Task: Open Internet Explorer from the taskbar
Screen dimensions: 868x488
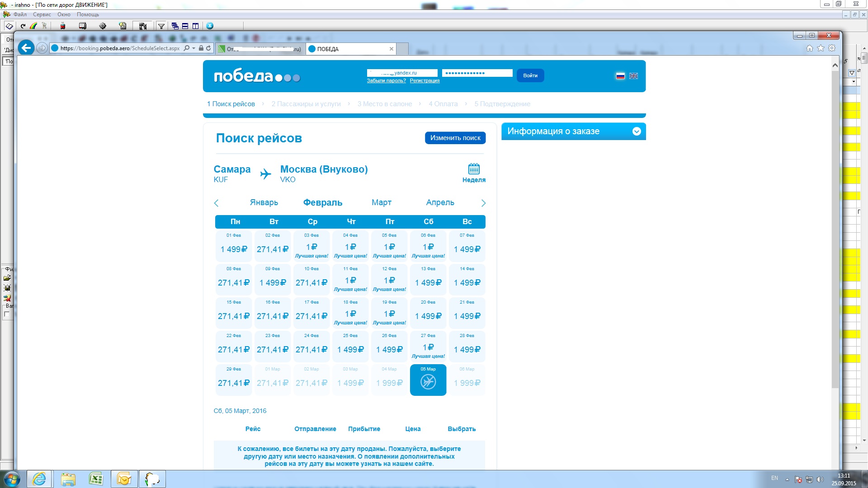Action: click(x=39, y=479)
